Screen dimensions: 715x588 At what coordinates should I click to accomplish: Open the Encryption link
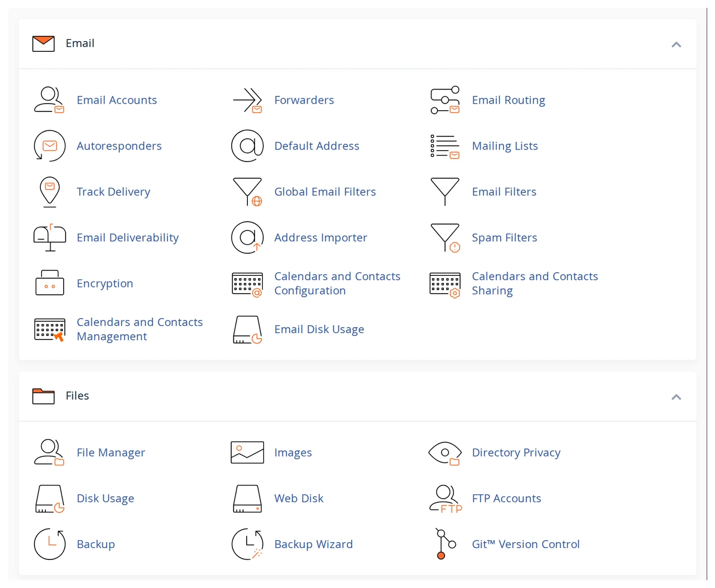(105, 284)
